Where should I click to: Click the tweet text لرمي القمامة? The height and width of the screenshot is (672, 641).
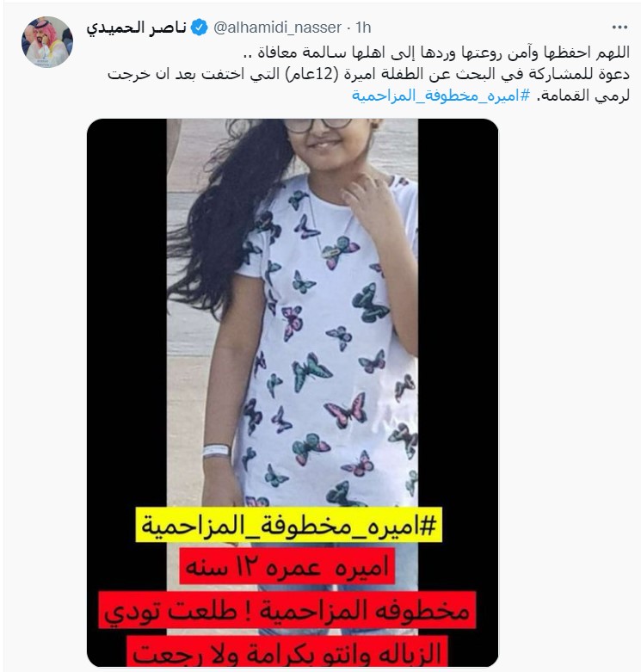[583, 96]
